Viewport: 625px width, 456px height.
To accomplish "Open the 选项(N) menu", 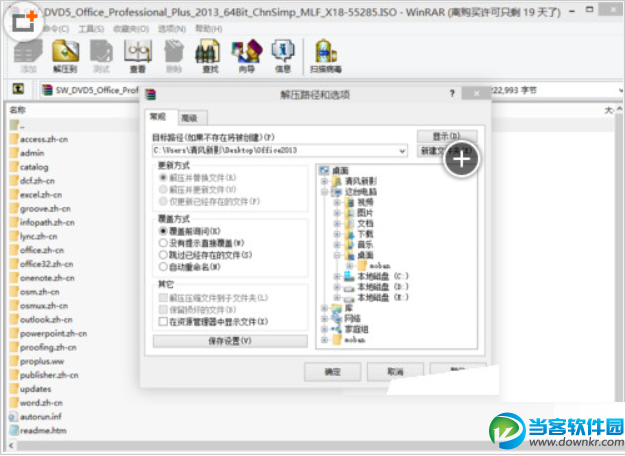I will 172,29.
